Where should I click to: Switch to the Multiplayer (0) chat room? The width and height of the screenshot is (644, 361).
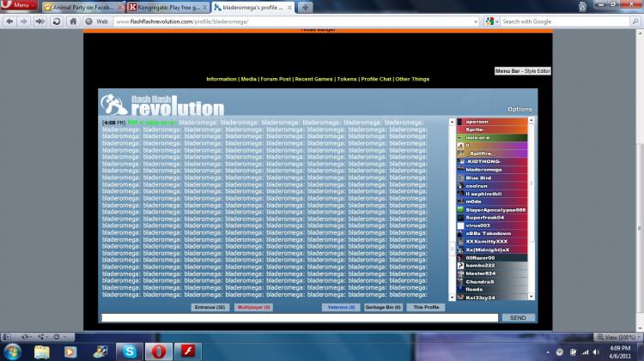[x=253, y=307]
